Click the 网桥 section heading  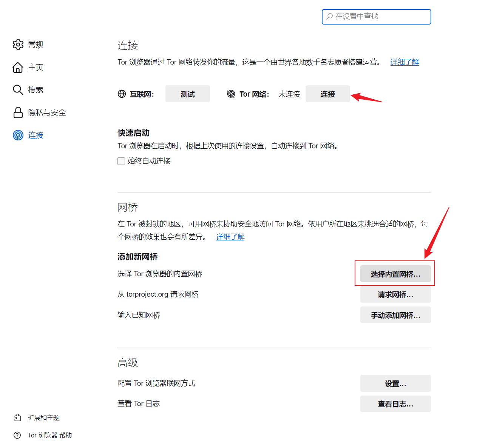coord(128,207)
